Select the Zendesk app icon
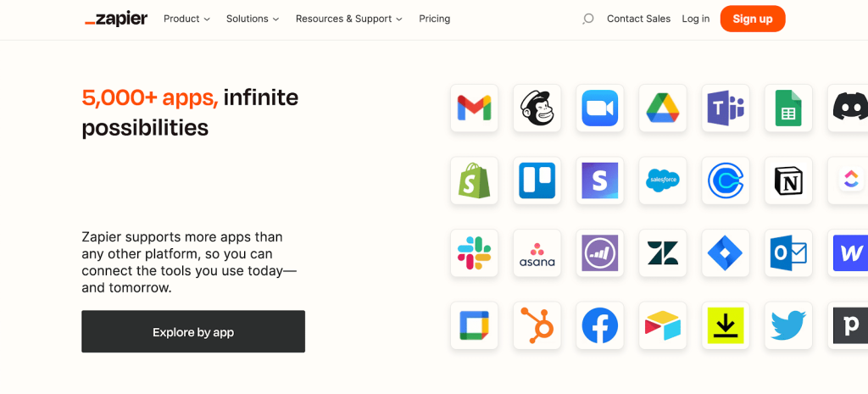The image size is (868, 394). 663,252
